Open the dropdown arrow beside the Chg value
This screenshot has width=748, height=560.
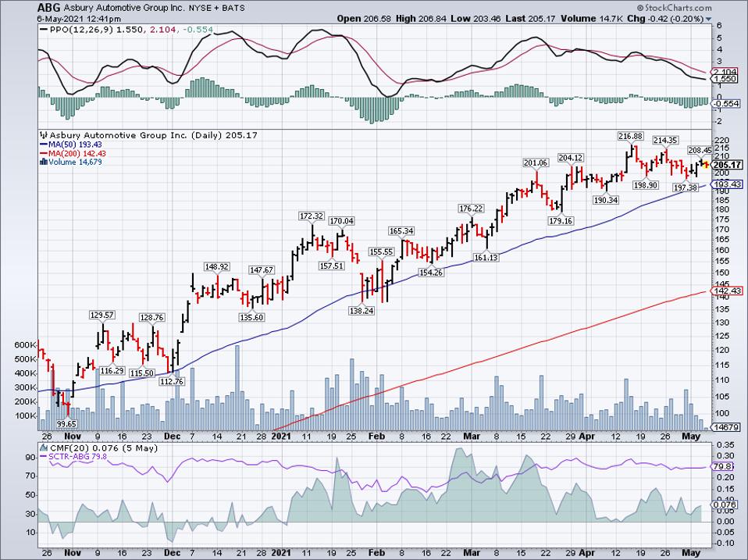click(708, 19)
